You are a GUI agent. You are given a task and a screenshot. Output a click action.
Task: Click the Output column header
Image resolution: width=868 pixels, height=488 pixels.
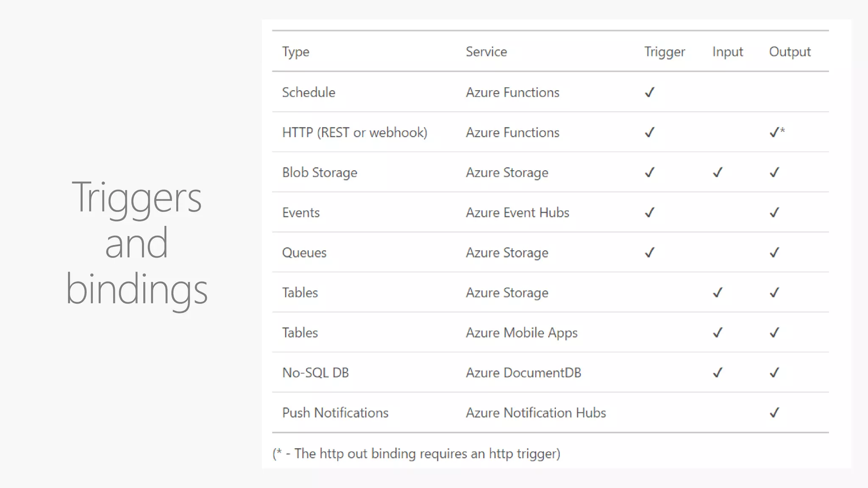[x=790, y=52]
